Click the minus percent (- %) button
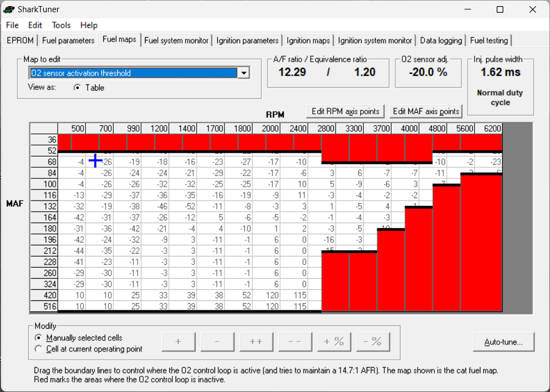The height and width of the screenshot is (392, 550). (373, 341)
